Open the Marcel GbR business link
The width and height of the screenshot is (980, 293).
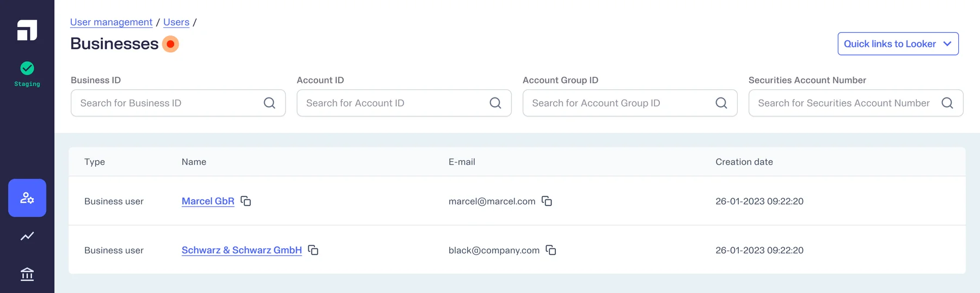208,201
